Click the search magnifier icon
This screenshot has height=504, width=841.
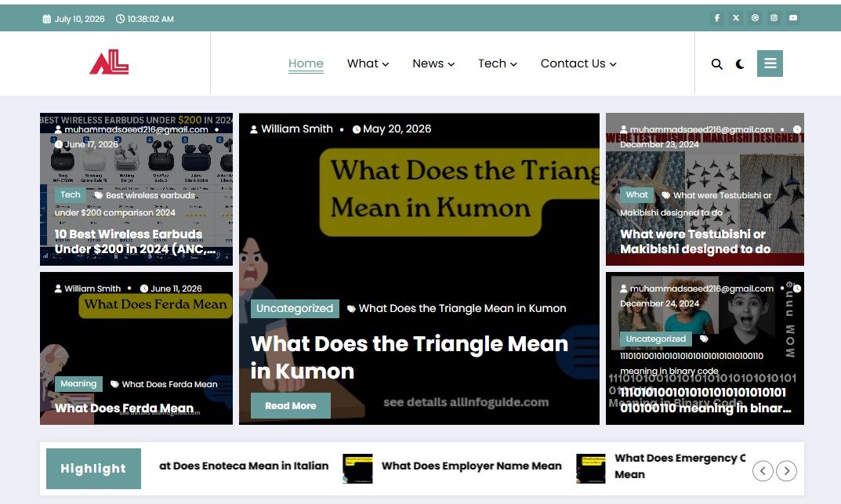(x=716, y=63)
